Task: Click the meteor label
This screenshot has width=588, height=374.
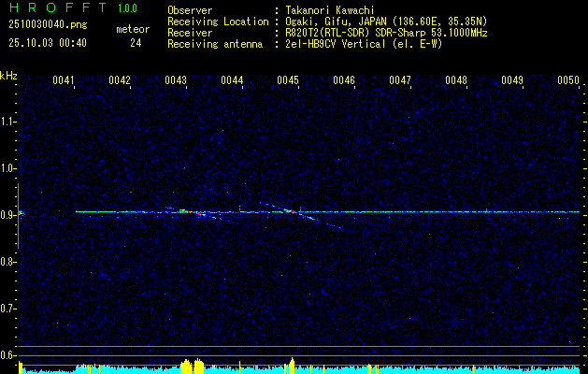Action: coord(133,29)
